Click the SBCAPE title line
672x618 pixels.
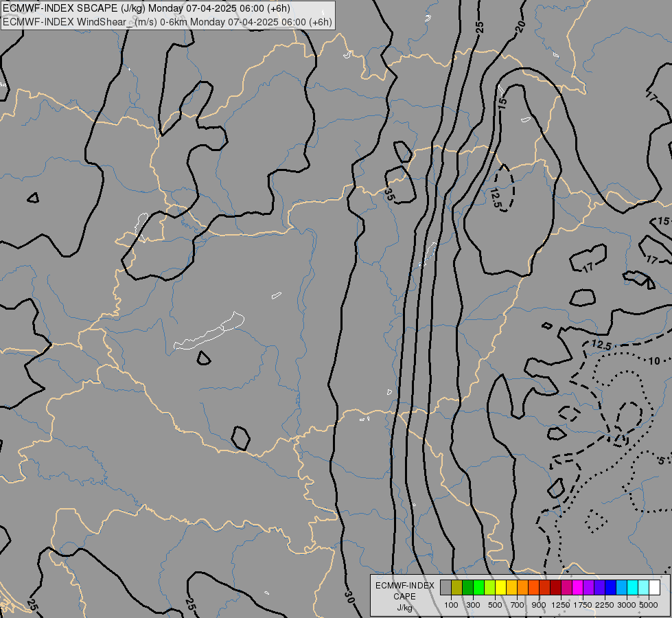(146, 8)
